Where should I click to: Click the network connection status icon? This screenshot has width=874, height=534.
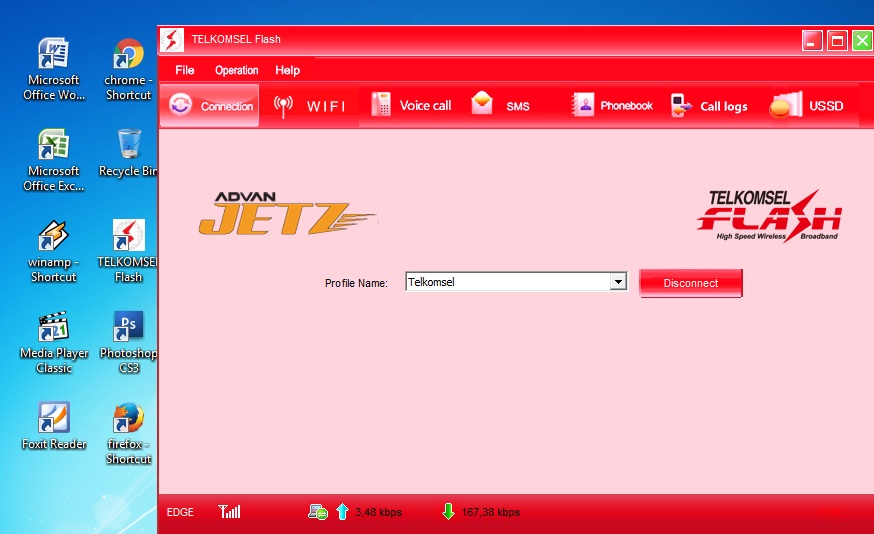[x=318, y=512]
